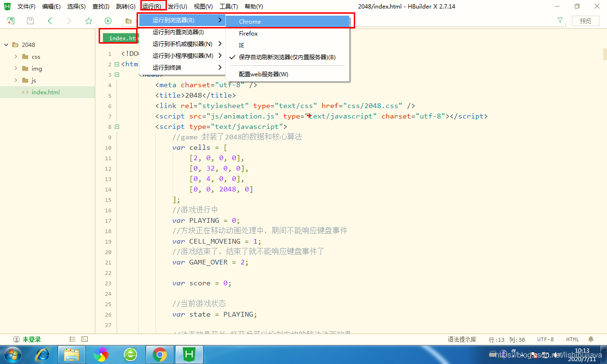Open the 选择 menu

76,7
